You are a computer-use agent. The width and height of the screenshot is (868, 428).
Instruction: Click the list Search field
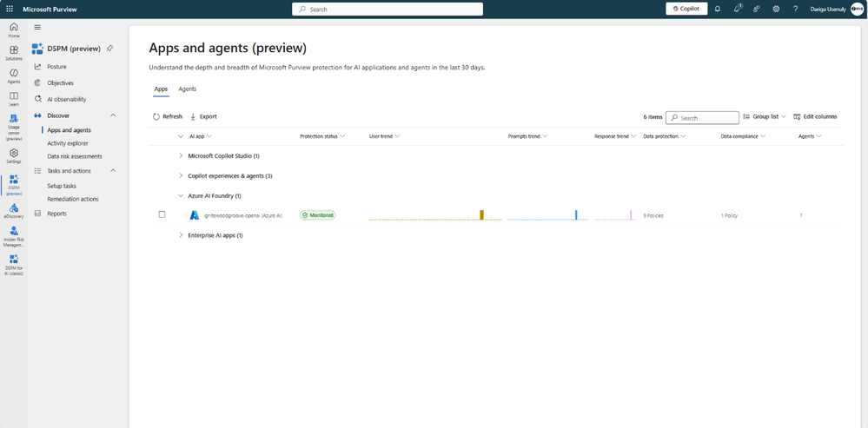point(702,118)
